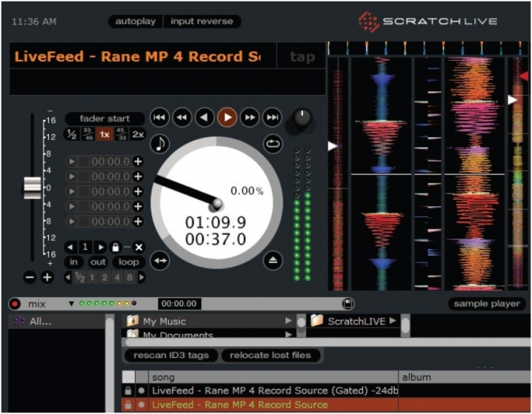Viewport: 532px width, 414px height.
Task: Click the tap tempo button
Action: [x=302, y=56]
